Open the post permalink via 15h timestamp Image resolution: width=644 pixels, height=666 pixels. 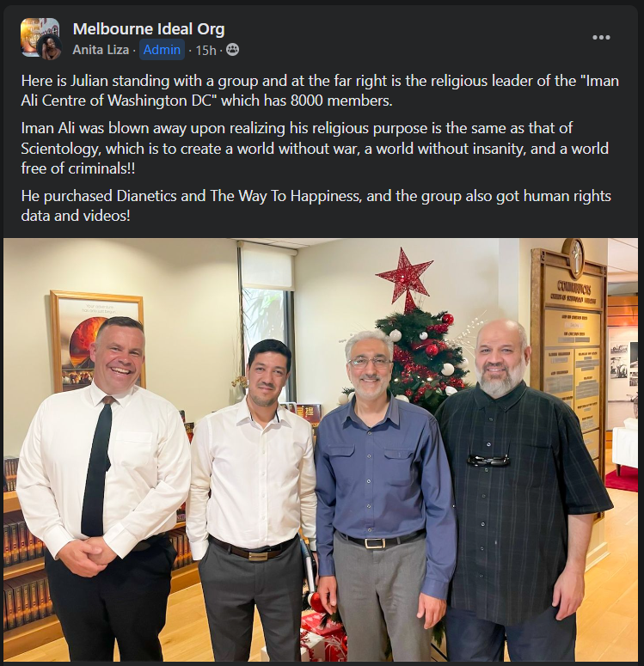(x=205, y=51)
